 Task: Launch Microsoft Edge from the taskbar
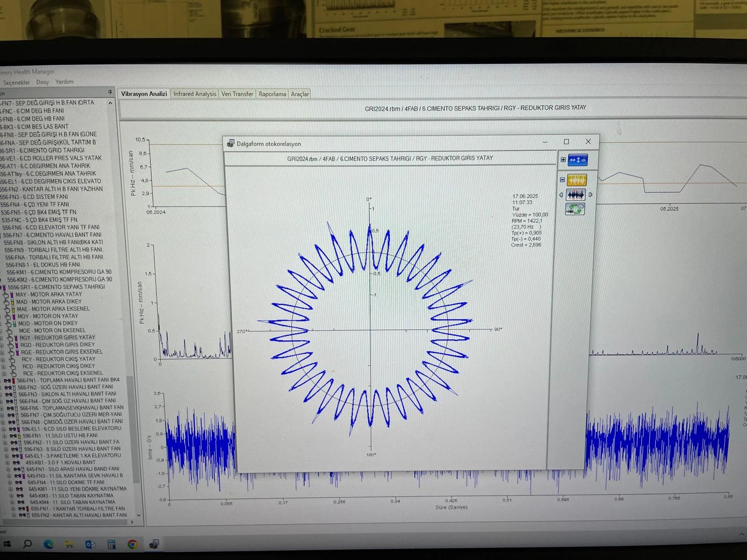coord(48,544)
